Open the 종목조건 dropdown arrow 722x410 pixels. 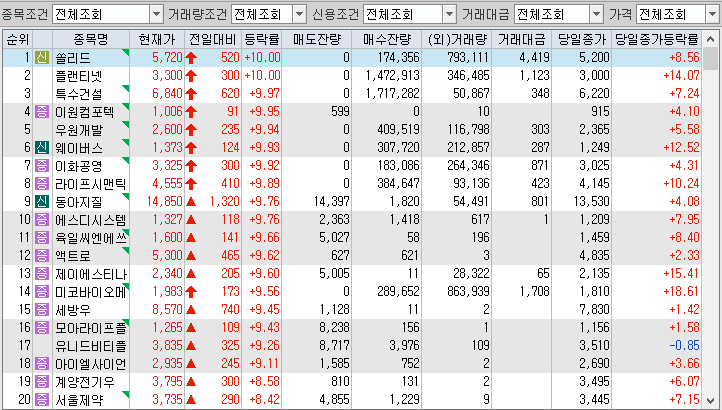pos(157,14)
